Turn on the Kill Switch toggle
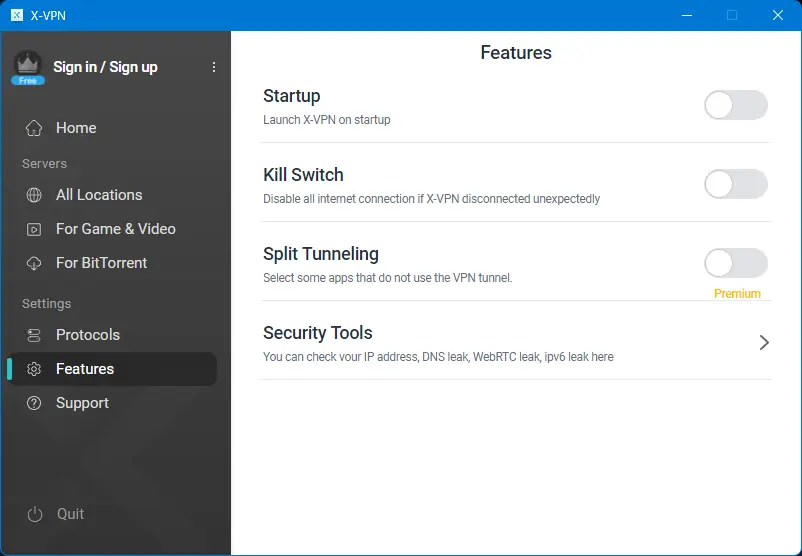The image size is (802, 556). click(x=735, y=184)
